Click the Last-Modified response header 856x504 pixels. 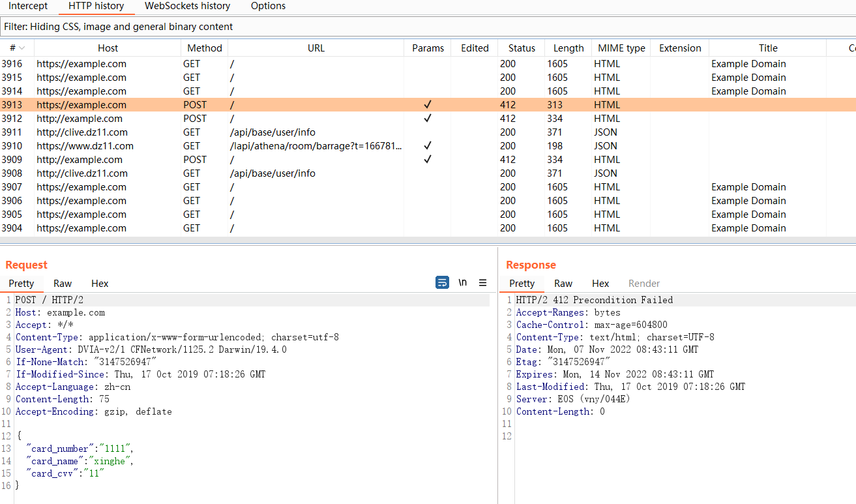tap(631, 387)
